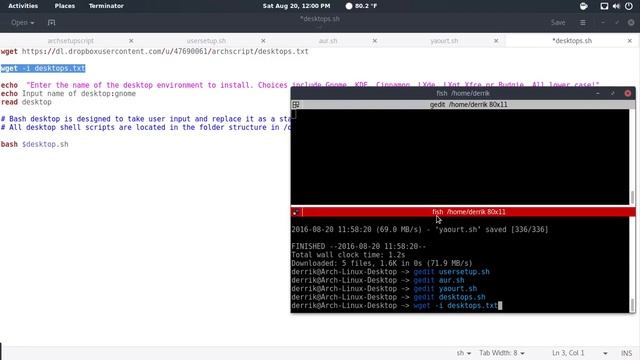
Task: Open the Places menu
Action: (64, 6)
